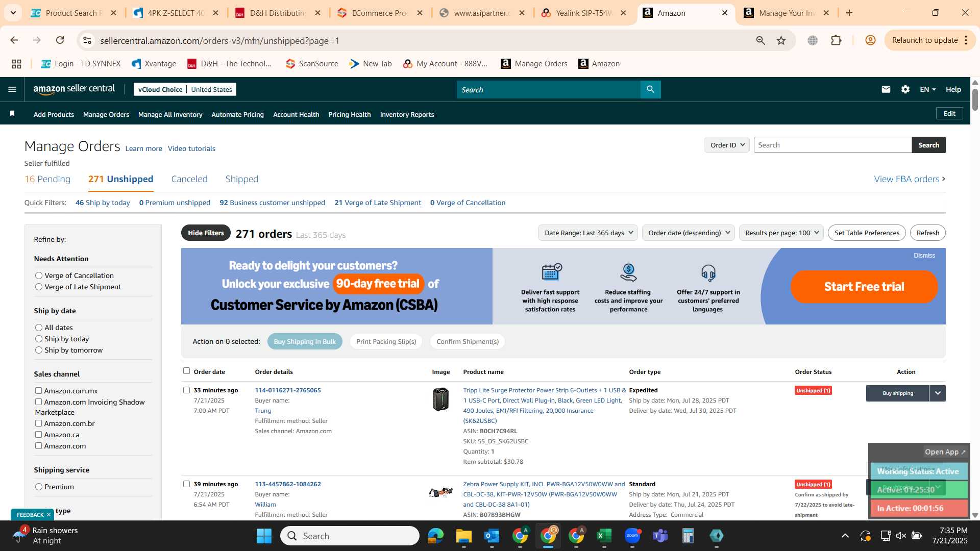Open Microsoft Edge from taskbar
980x551 pixels.
435,536
